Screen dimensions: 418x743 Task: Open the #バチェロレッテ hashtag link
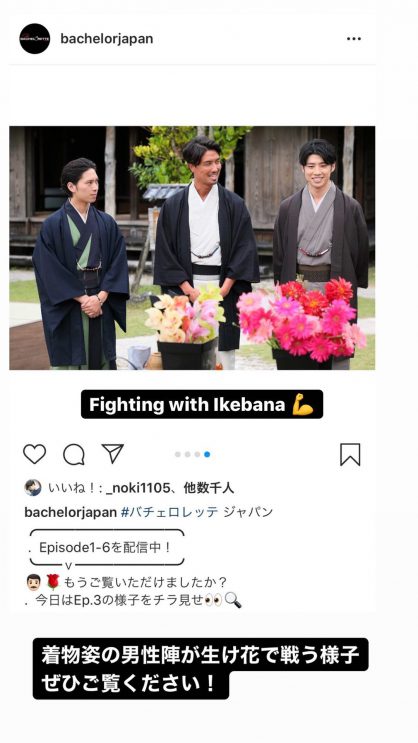click(170, 512)
